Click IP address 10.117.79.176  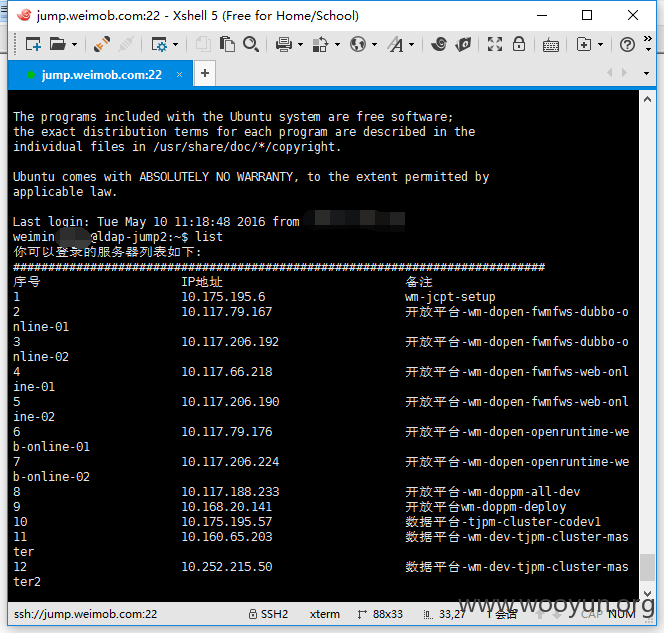coord(227,432)
